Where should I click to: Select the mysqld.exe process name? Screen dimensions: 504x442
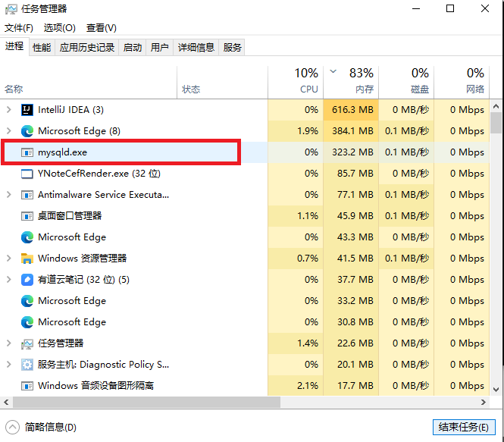(62, 152)
